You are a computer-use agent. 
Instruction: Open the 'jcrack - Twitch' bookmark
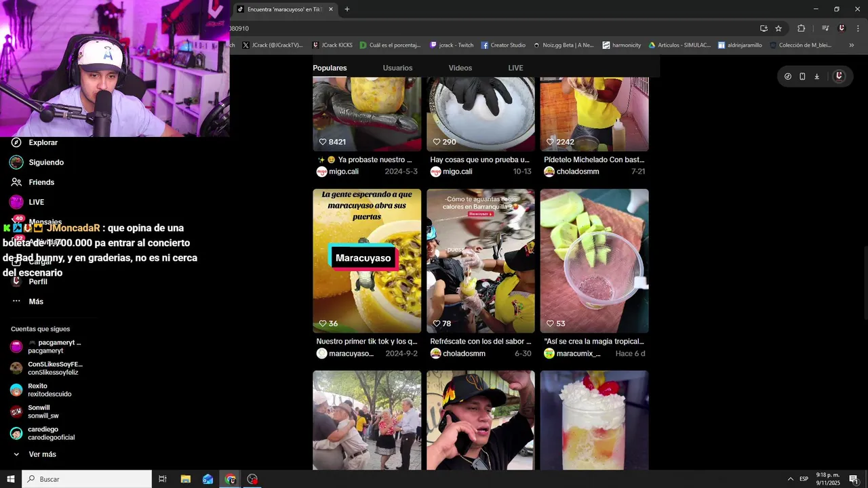point(452,45)
